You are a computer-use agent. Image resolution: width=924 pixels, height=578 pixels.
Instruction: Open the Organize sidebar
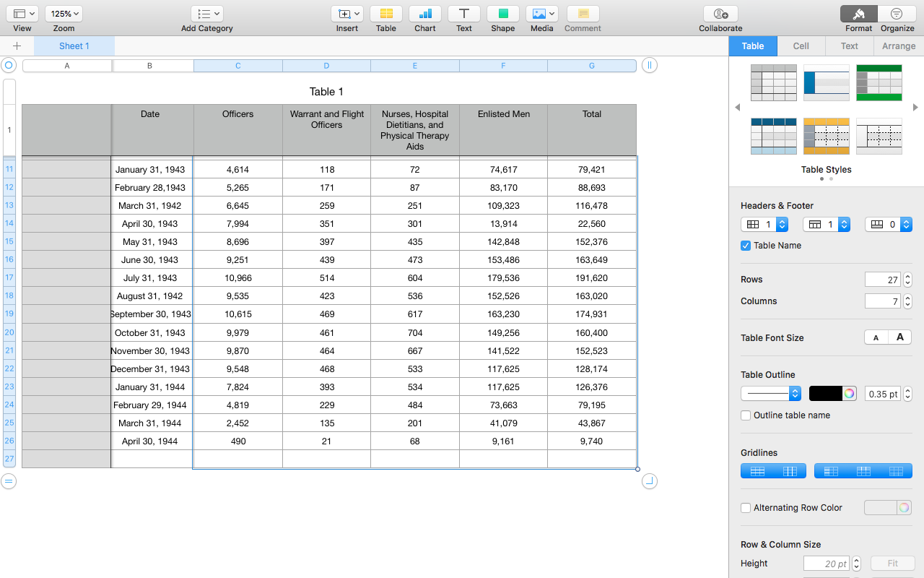coord(897,14)
